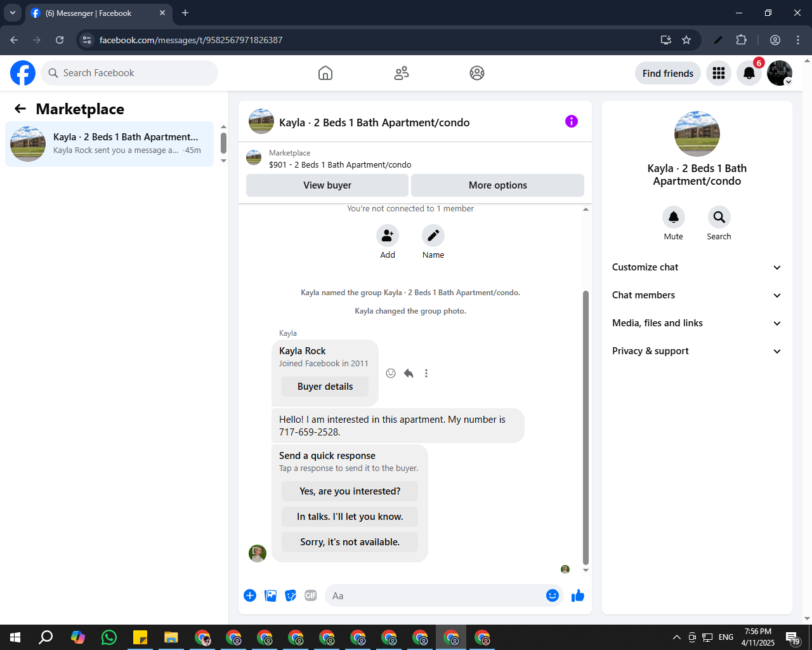Screen dimensions: 812x650
Task: Reply to the Kayla Rock message
Action: tap(409, 373)
